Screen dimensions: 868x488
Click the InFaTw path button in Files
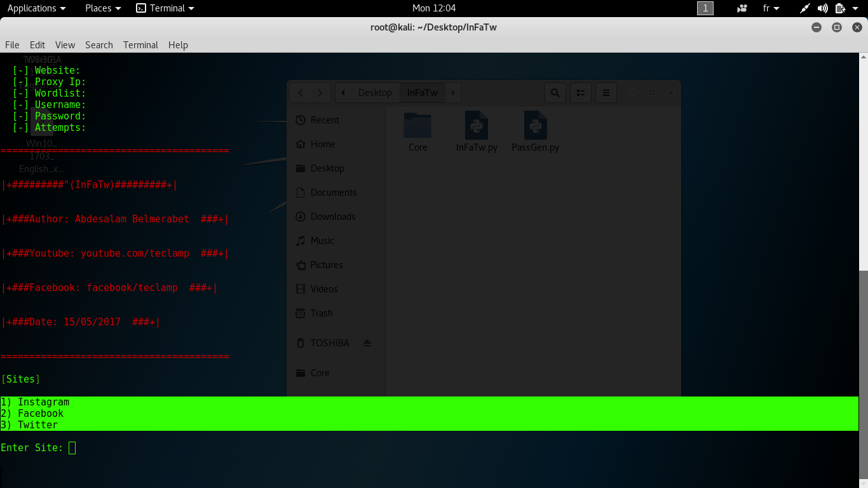(423, 93)
